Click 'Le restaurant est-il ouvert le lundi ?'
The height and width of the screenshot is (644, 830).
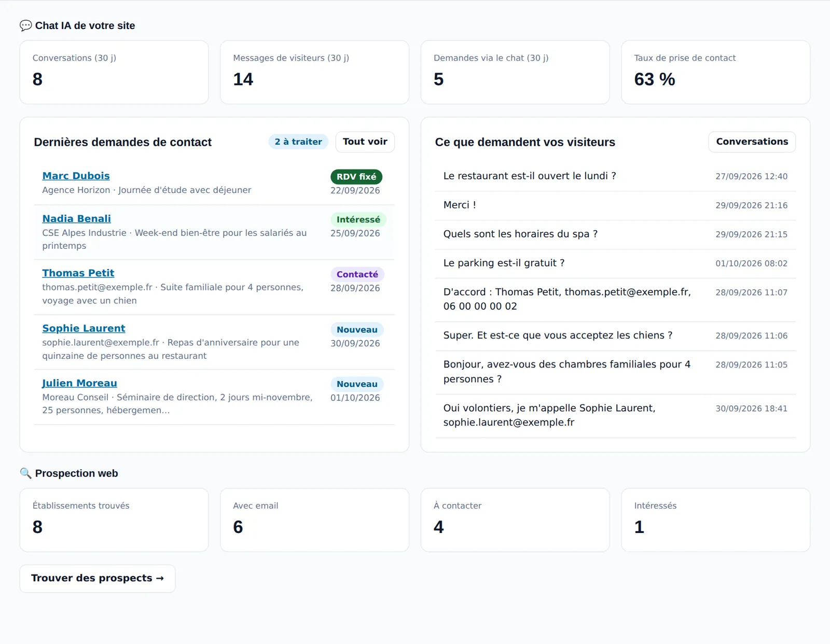[x=530, y=176]
